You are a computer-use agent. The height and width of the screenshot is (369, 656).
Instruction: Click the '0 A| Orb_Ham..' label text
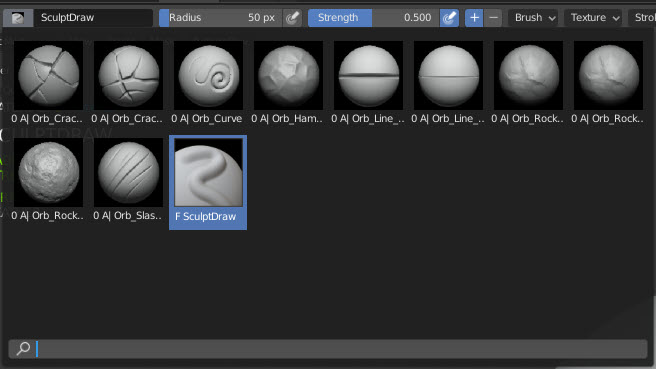tap(287, 119)
